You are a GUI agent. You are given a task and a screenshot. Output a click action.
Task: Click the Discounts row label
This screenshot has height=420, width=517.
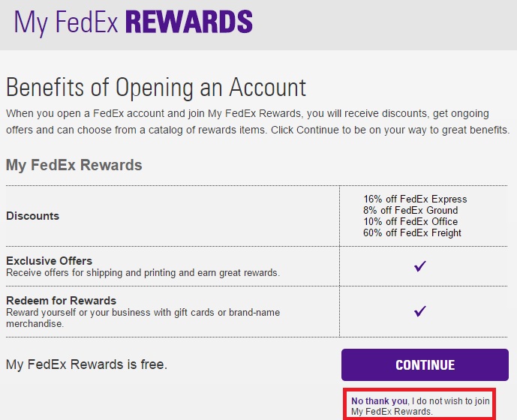(33, 215)
